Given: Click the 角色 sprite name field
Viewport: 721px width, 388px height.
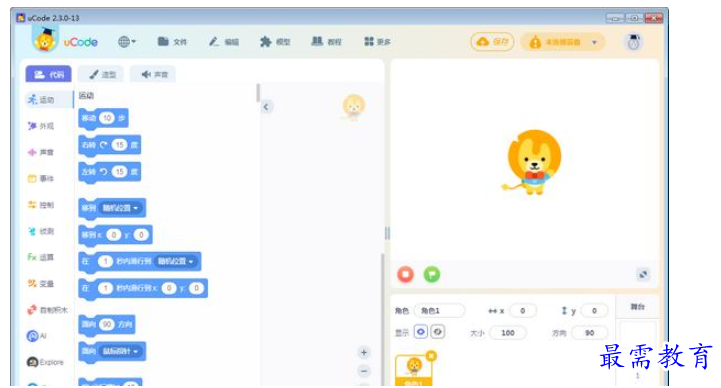Looking at the screenshot, I should 439,311.
